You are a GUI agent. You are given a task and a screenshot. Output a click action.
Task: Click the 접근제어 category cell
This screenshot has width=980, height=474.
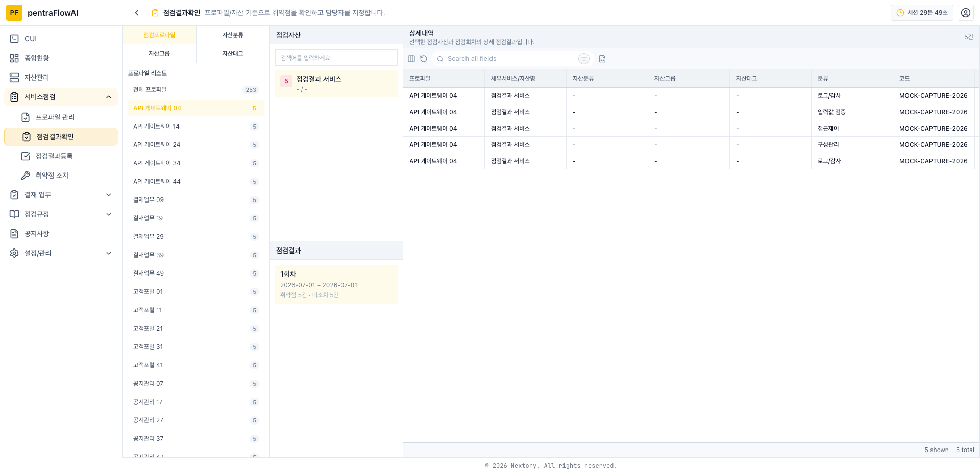[852, 129]
